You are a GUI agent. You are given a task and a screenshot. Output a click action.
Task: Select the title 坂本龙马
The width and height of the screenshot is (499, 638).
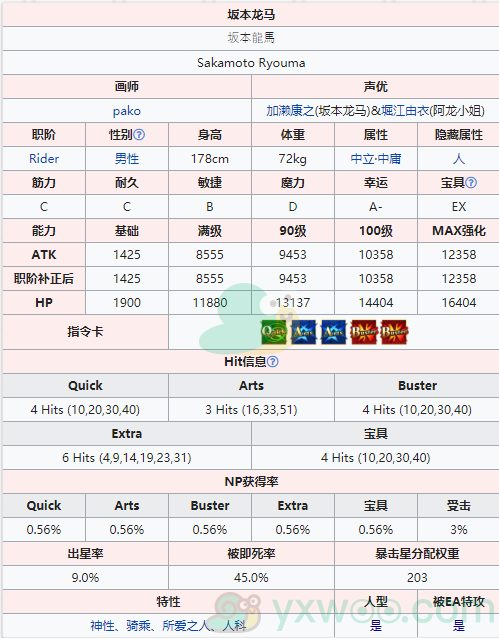pos(251,15)
